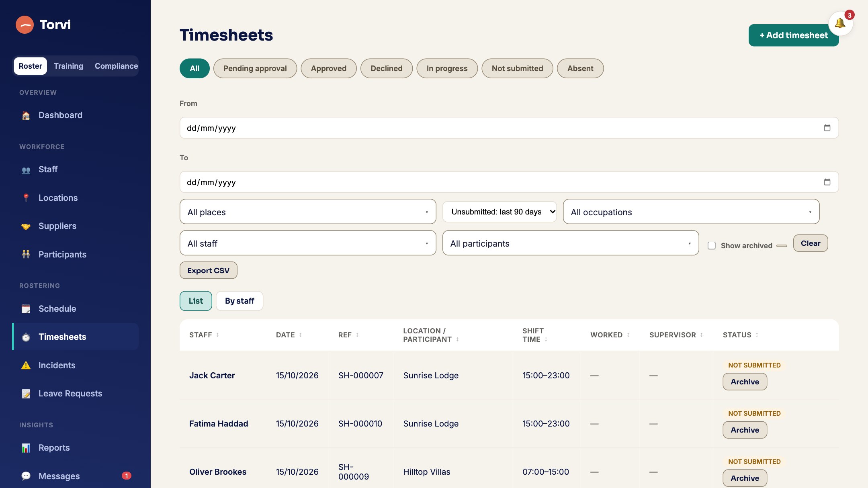
Task: Click the Messages speech bubble icon
Action: coord(26,476)
